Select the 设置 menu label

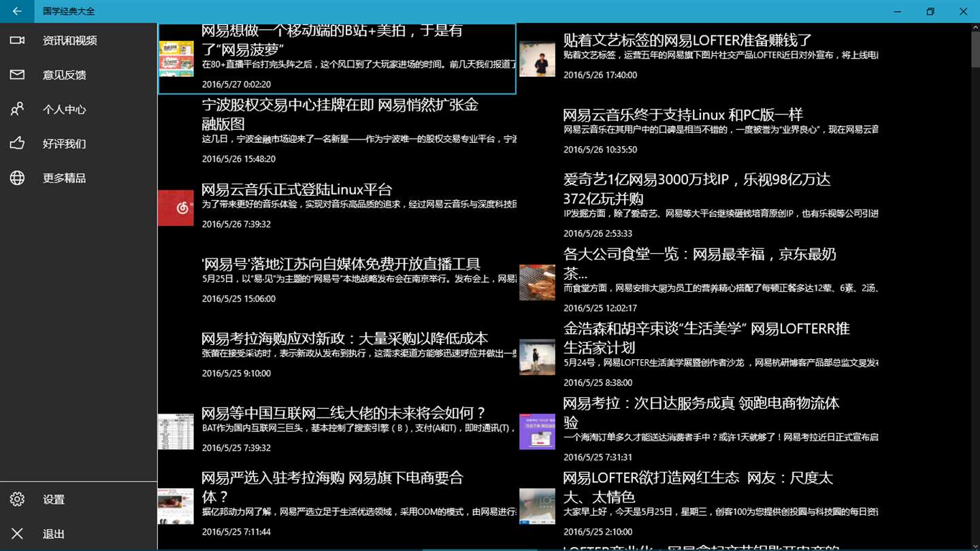54,500
